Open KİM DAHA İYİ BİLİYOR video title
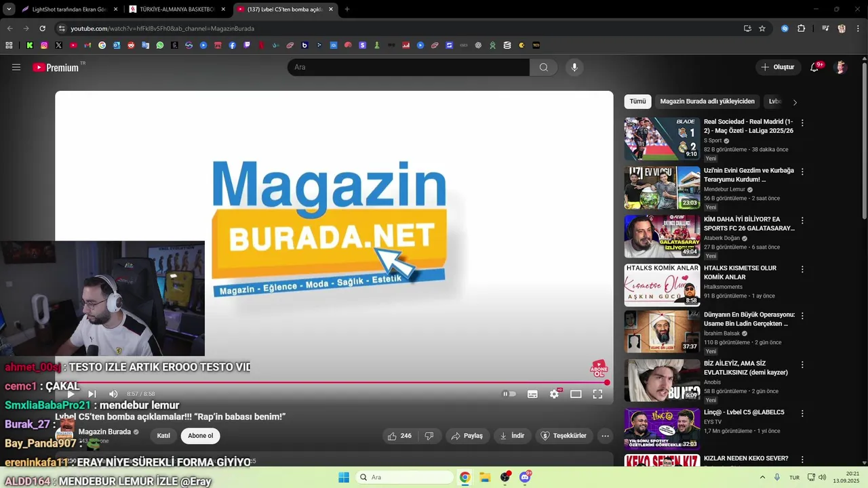 click(x=749, y=224)
